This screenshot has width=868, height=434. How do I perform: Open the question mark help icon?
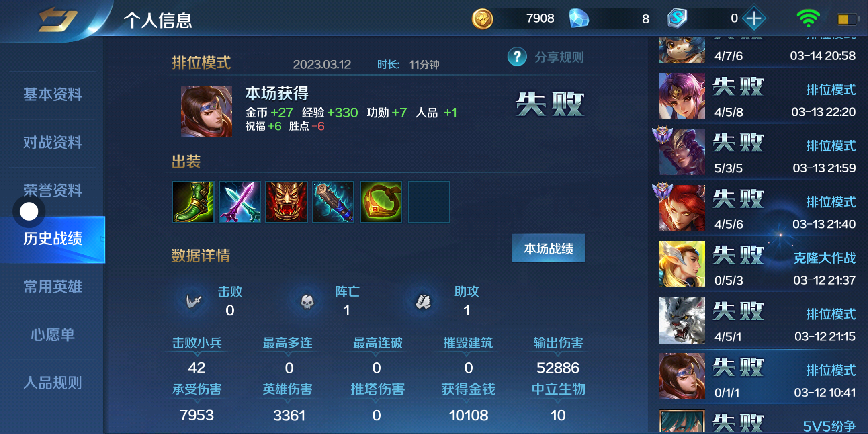517,57
